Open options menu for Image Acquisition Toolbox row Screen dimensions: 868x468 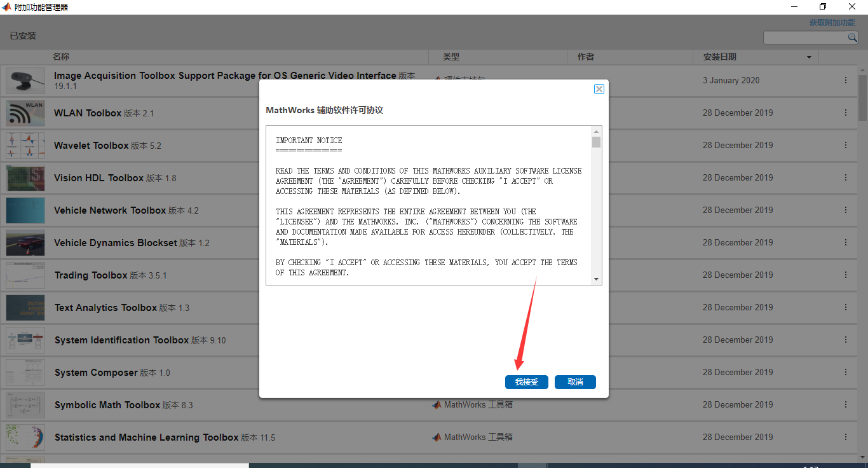846,80
